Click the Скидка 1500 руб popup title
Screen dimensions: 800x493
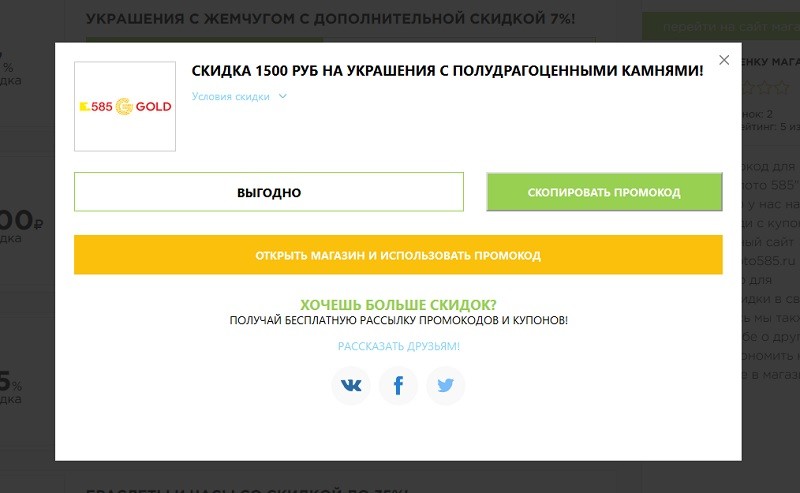pyautogui.click(x=447, y=70)
